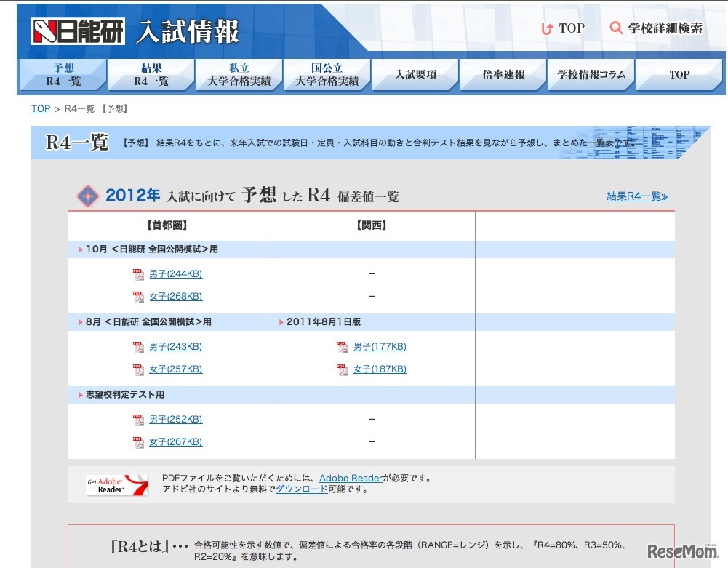Viewport: 728px width, 568px height.
Task: Click the orange arrow icon next to TOP
Action: click(546, 28)
